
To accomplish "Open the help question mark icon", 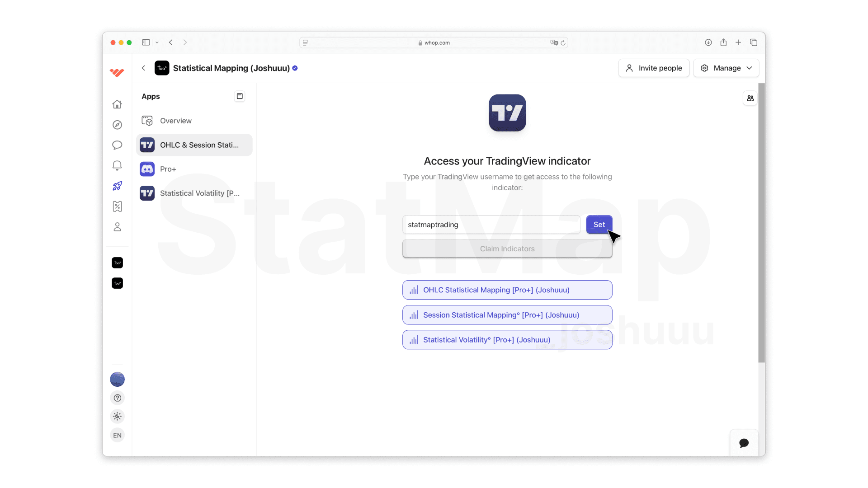I will tap(117, 398).
